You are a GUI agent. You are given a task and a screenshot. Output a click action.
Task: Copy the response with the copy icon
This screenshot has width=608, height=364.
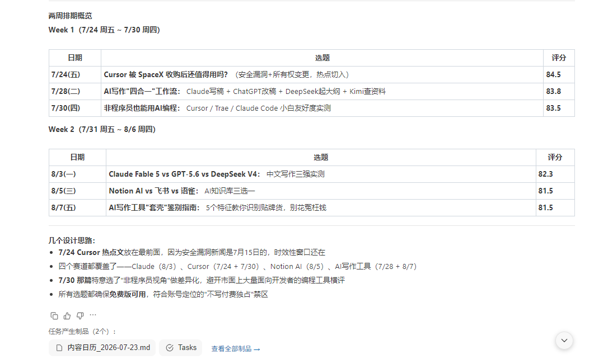click(x=54, y=316)
